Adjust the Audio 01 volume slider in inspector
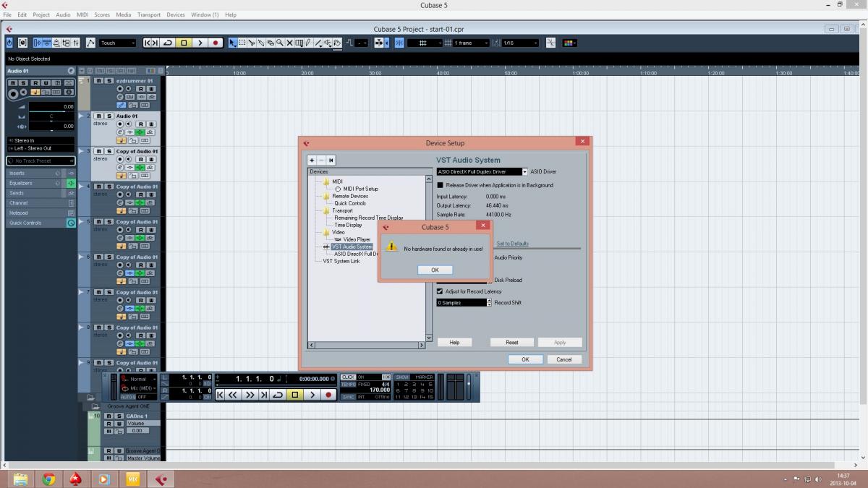Viewport: 868px width, 488px height. point(51,106)
